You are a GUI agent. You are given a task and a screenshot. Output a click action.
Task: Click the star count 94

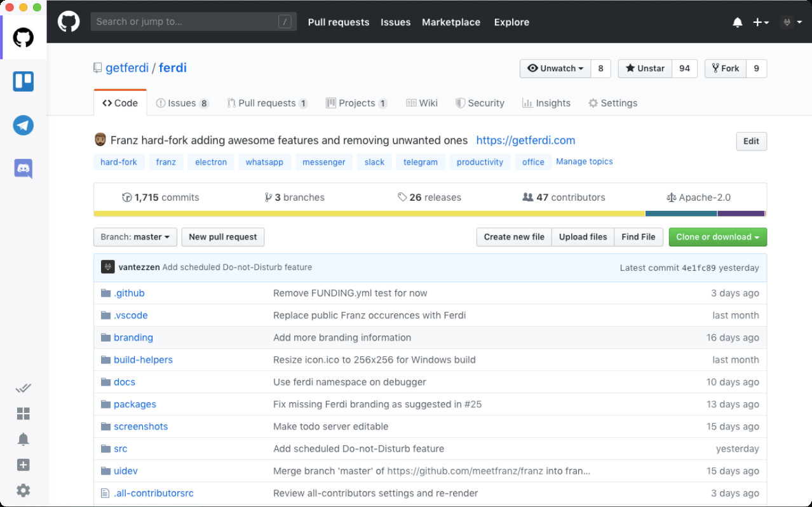(x=684, y=69)
